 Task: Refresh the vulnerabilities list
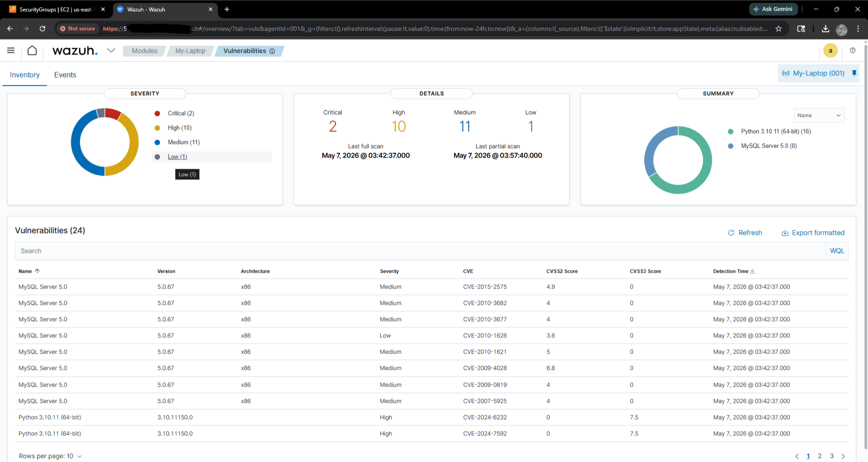(745, 233)
